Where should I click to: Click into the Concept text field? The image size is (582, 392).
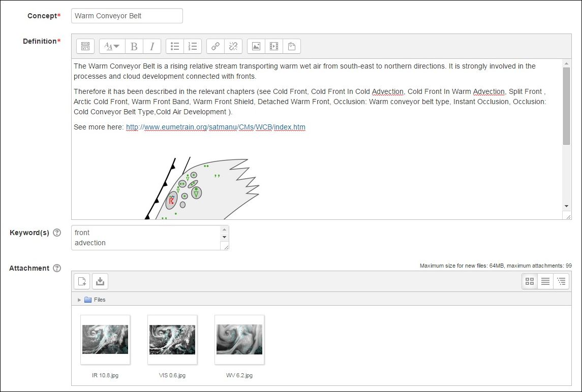[x=127, y=16]
